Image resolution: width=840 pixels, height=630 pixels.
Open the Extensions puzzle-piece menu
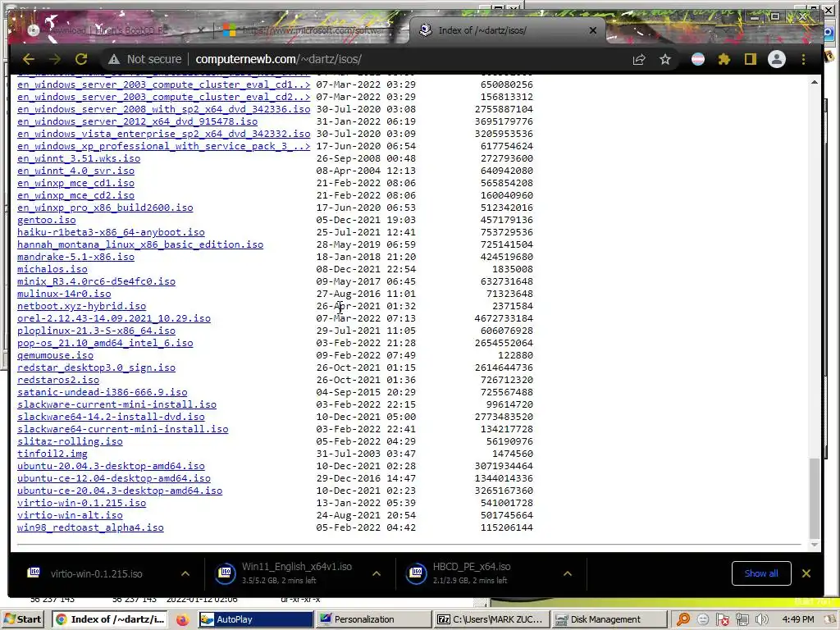click(x=724, y=59)
